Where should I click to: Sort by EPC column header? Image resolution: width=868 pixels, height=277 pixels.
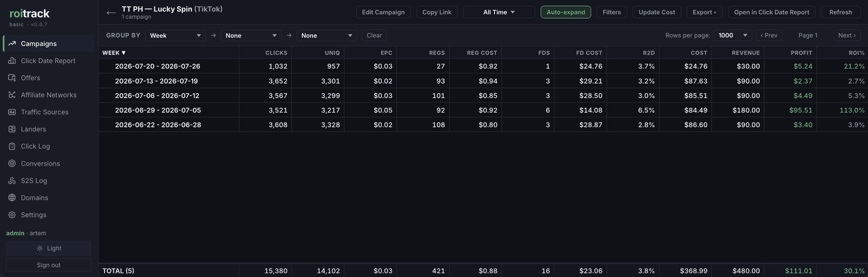click(386, 53)
